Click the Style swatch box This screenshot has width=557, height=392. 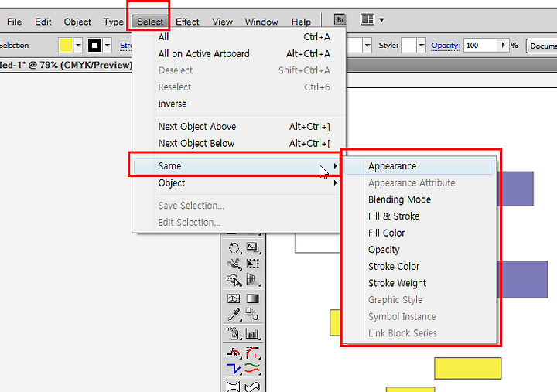click(409, 46)
